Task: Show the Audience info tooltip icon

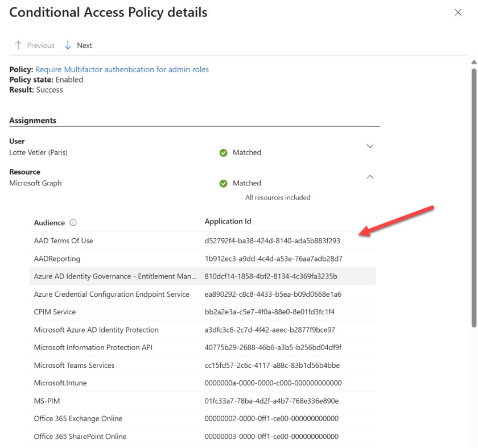Action: pyautogui.click(x=73, y=223)
